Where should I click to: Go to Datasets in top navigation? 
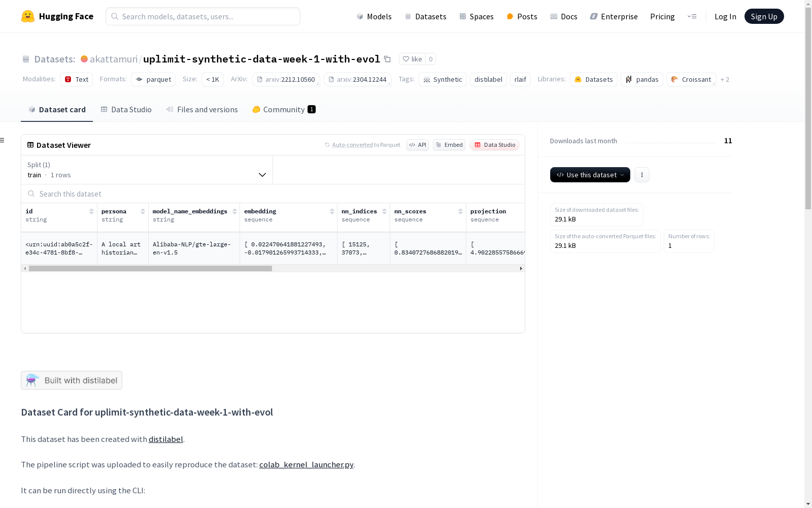(425, 16)
